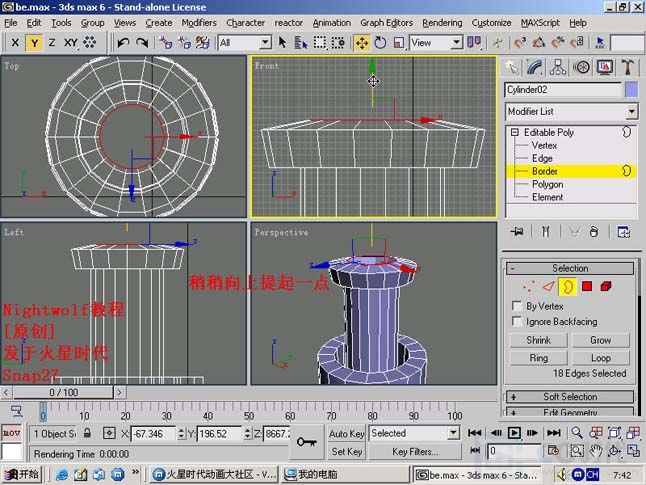Click the Cylinder02 object color swatch

[x=631, y=90]
